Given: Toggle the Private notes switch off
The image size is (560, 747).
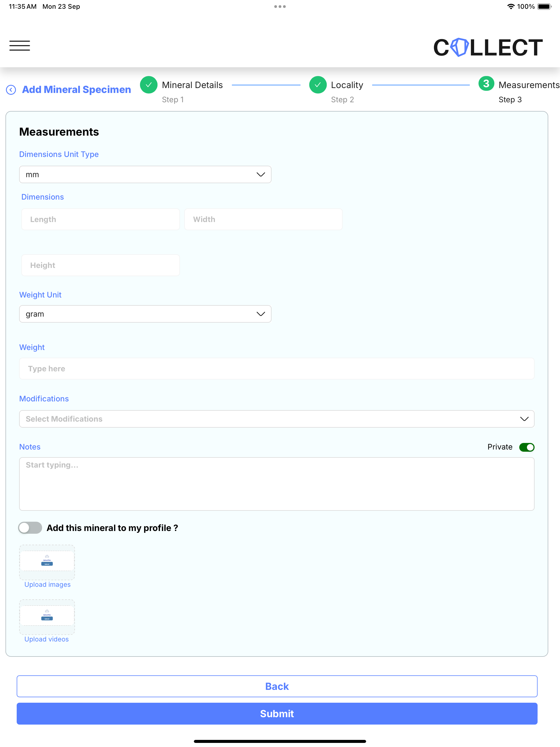Looking at the screenshot, I should coord(527,447).
